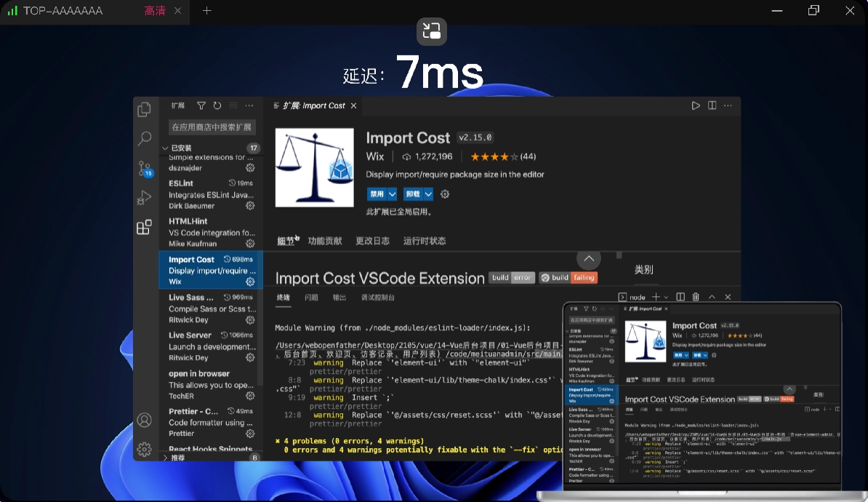Open dropdown arrow beside uninstall (卸载) button

428,194
